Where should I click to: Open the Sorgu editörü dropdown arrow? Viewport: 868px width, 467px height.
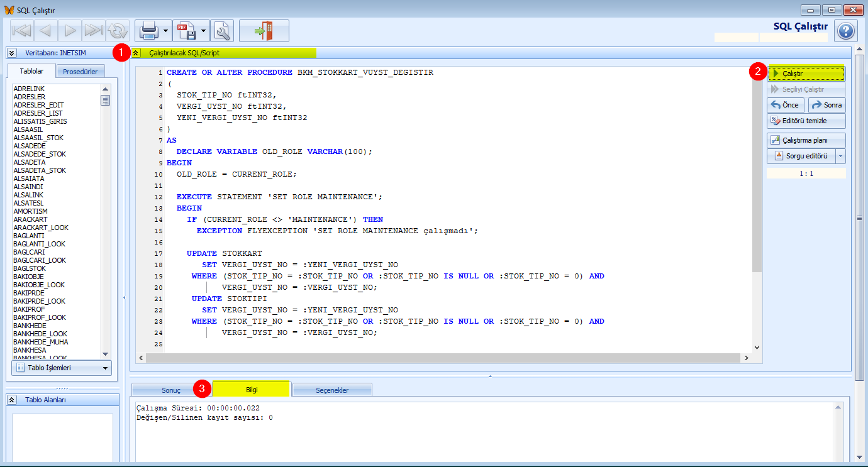[x=841, y=156]
